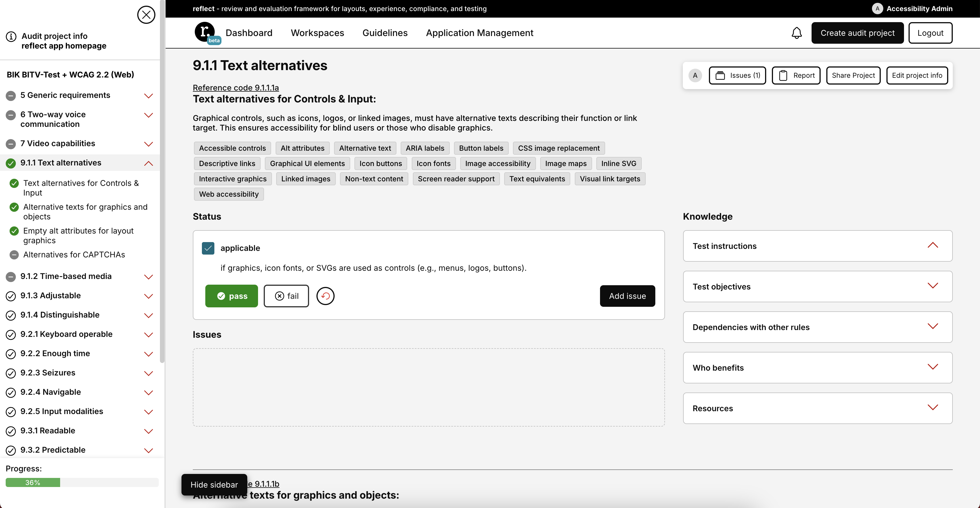The image size is (980, 508).
Task: Open the Report button
Action: point(796,75)
